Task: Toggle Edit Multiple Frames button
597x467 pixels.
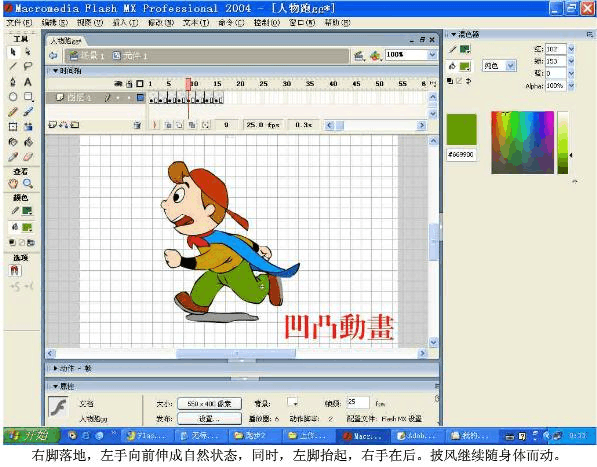Action: pyautogui.click(x=192, y=125)
